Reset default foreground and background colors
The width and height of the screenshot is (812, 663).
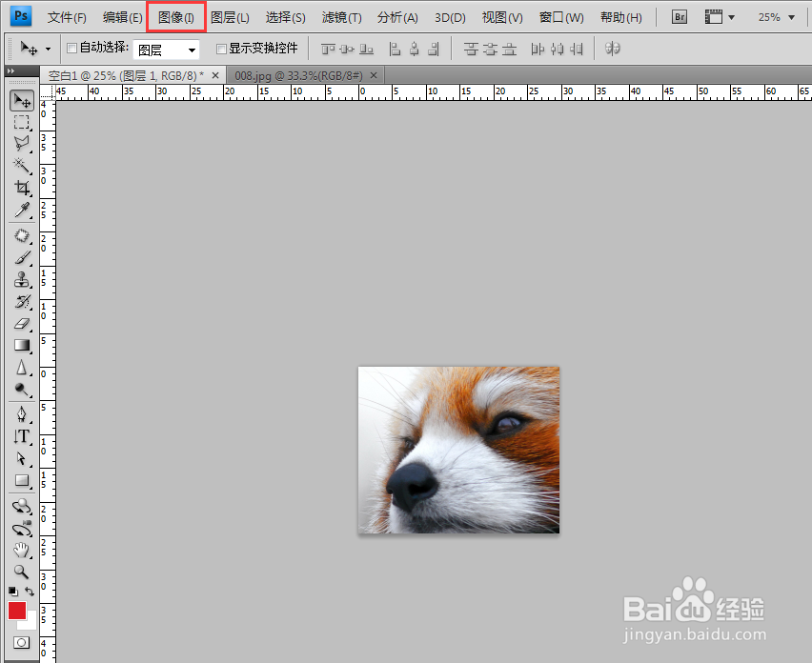[x=13, y=591]
